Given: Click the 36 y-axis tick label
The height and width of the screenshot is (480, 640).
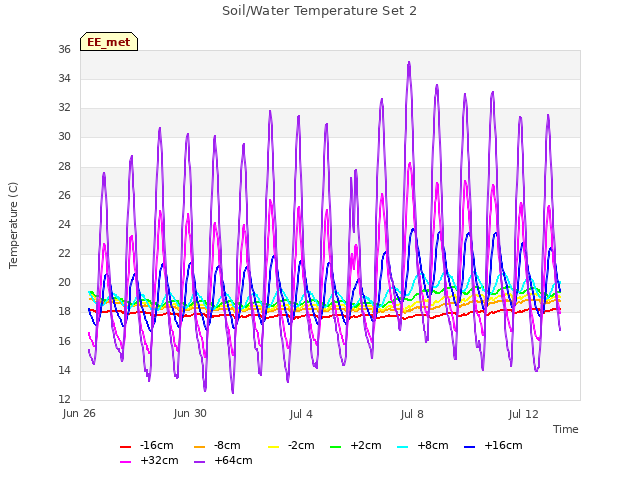Looking at the screenshot, I should pos(64,49).
